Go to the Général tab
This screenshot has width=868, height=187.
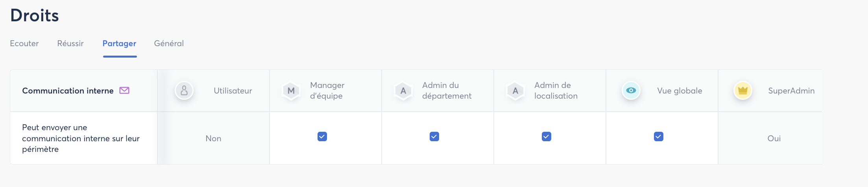[x=169, y=43]
